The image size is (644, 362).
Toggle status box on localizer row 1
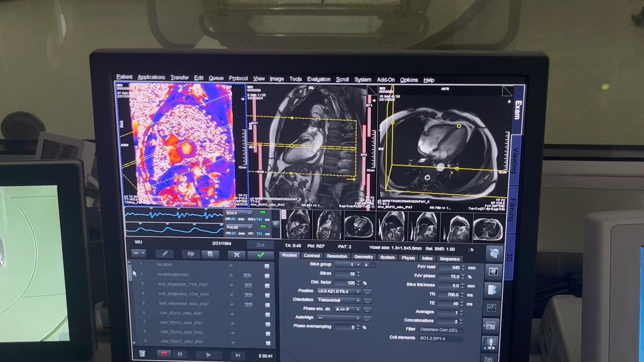[x=267, y=266]
